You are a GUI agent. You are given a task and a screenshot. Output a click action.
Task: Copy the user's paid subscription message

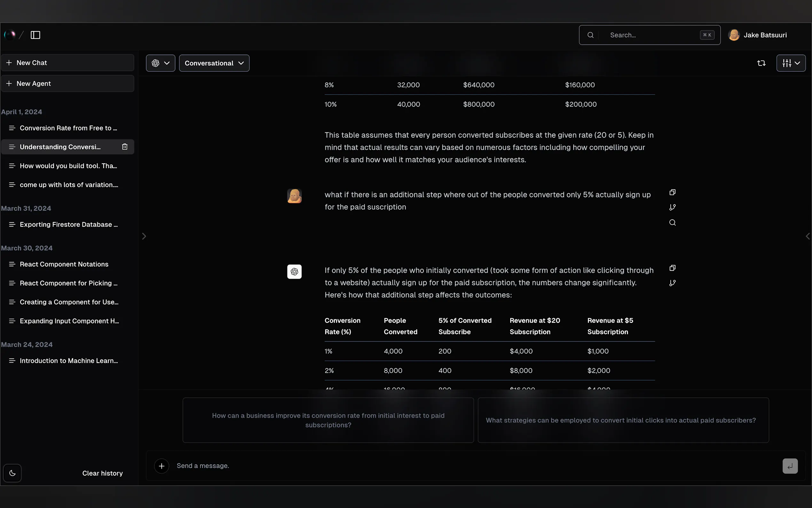point(672,192)
